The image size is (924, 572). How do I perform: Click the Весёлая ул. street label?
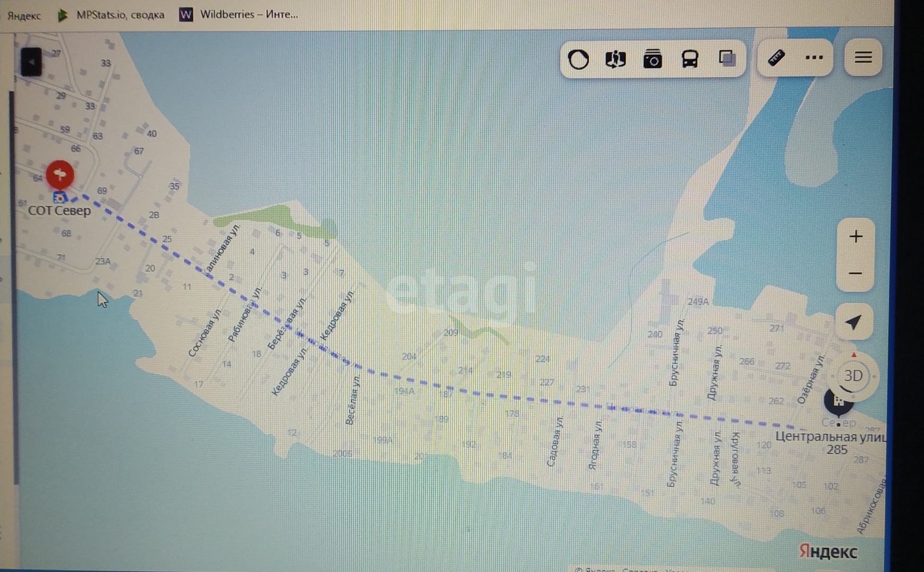point(353,400)
